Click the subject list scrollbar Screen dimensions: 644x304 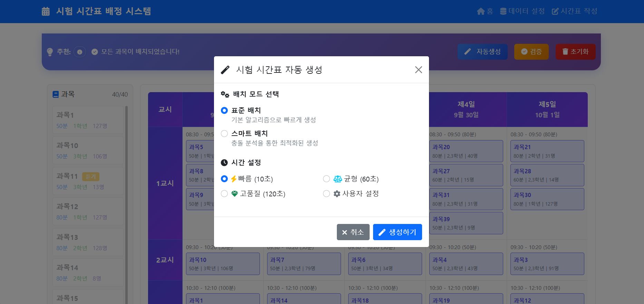126,205
